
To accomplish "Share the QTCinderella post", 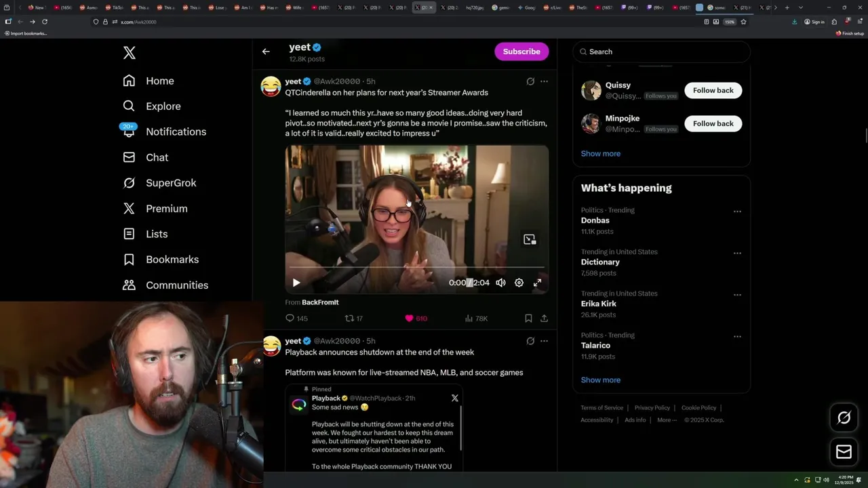I will (x=544, y=319).
